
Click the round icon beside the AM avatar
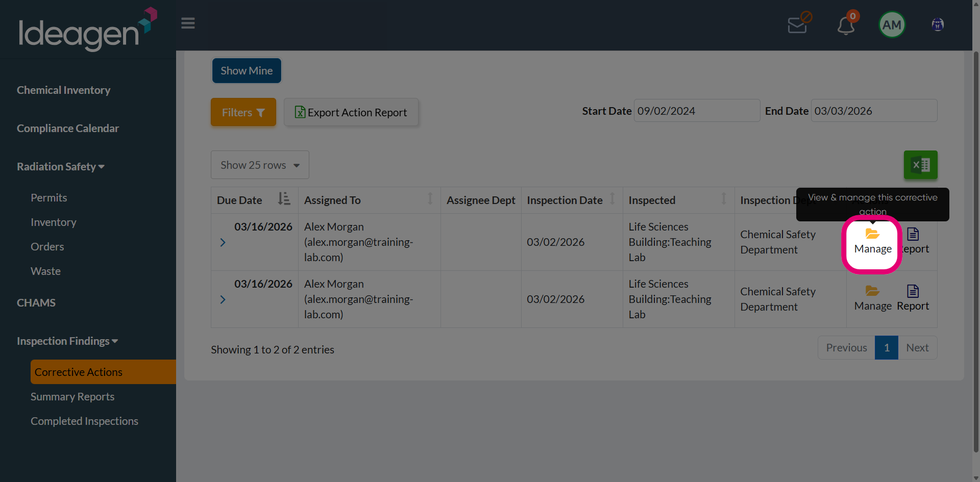[x=938, y=24]
